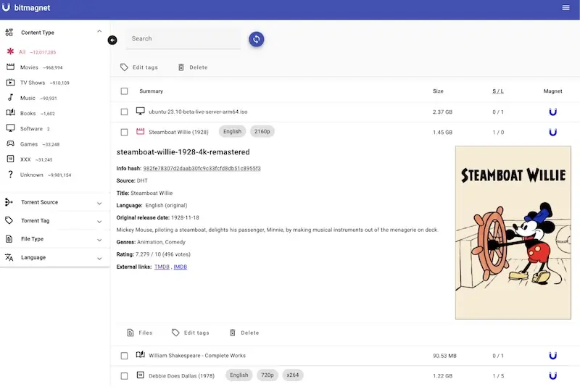Open magnet link for William Shakespeare
This screenshot has height=392, width=580.
click(x=552, y=356)
